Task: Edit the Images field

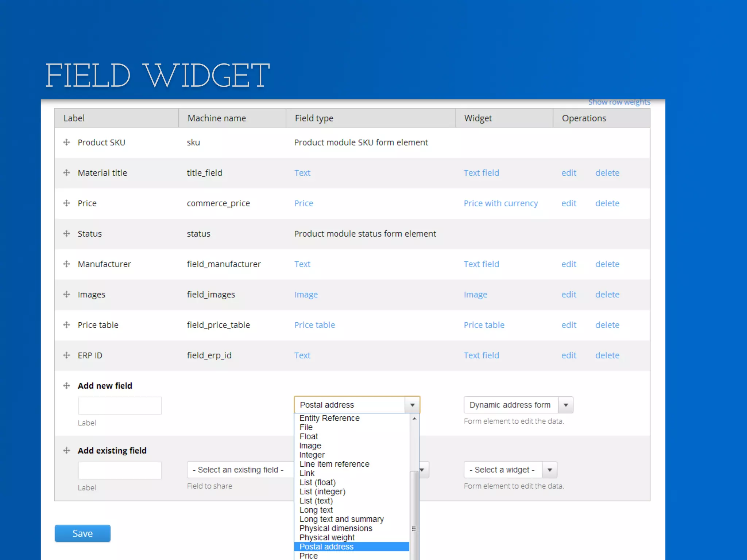Action: (569, 294)
